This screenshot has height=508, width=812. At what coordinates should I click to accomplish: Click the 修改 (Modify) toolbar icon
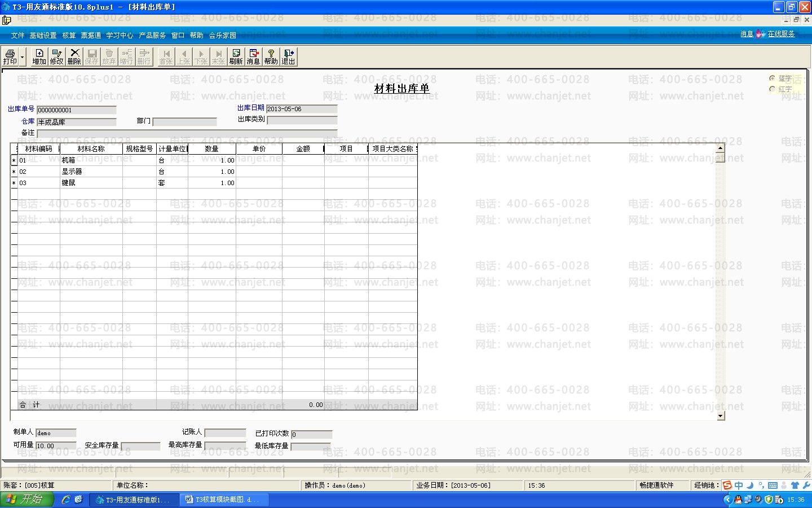(x=56, y=57)
